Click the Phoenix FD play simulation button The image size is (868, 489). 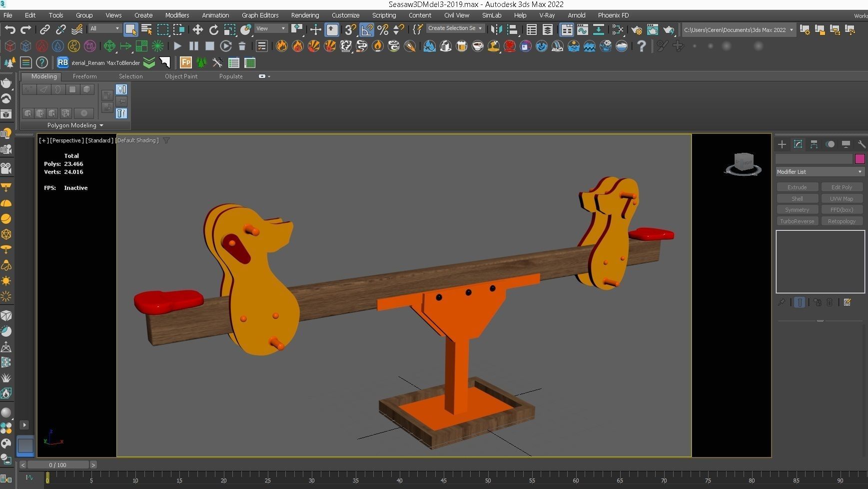coord(177,46)
